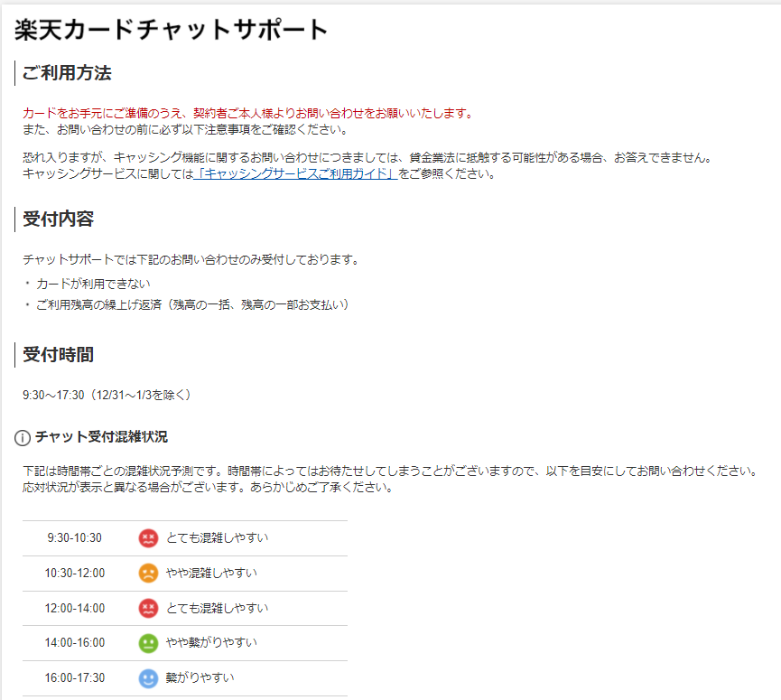The image size is (781, 700).
Task: Click the line チャットサポートでは下記のお問い合わせのみ受付
Action: click(191, 259)
